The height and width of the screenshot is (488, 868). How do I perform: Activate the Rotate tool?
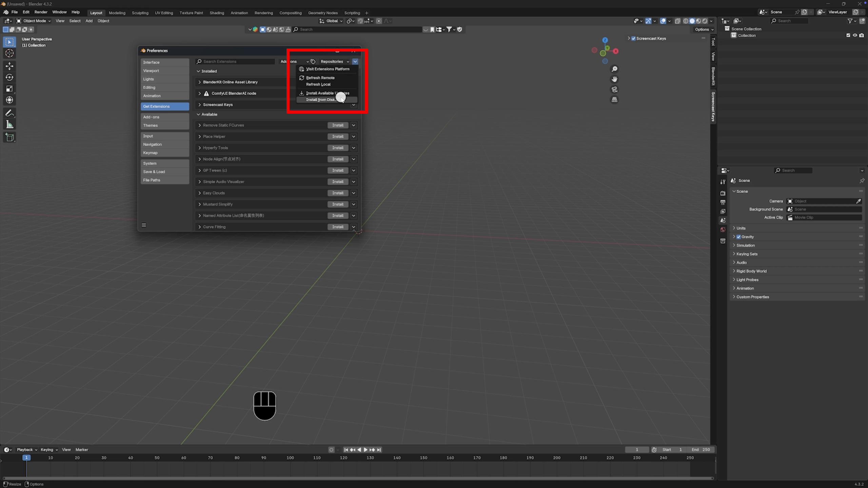click(9, 77)
